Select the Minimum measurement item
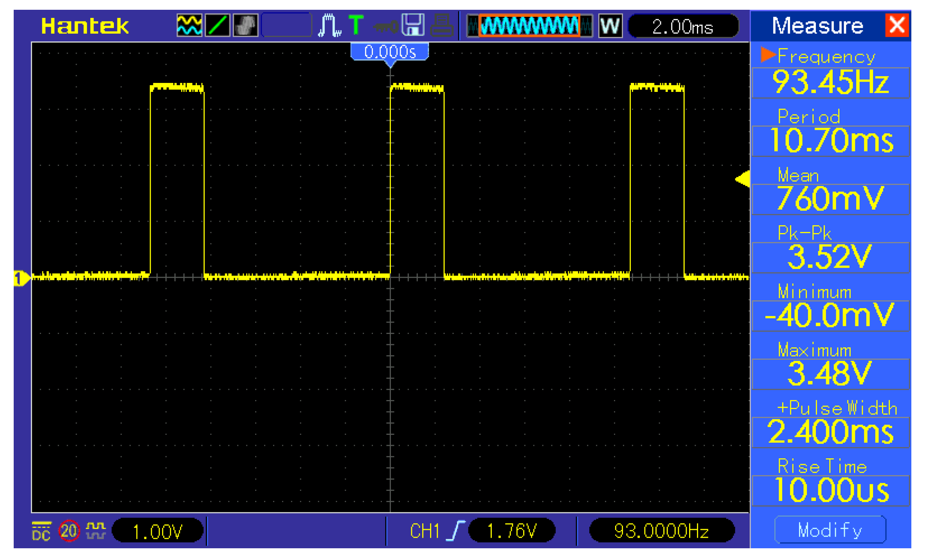 (814, 292)
